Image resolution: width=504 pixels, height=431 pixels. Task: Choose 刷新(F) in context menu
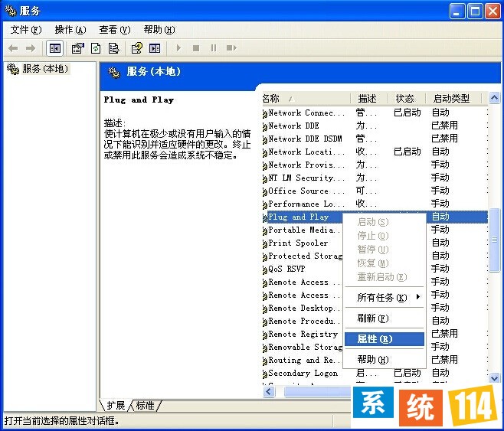click(x=385, y=318)
